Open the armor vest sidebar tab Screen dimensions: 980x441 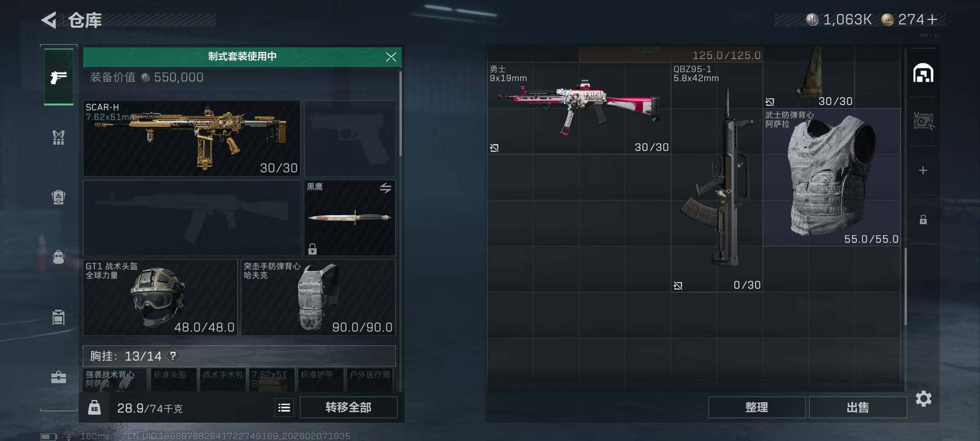(x=59, y=137)
